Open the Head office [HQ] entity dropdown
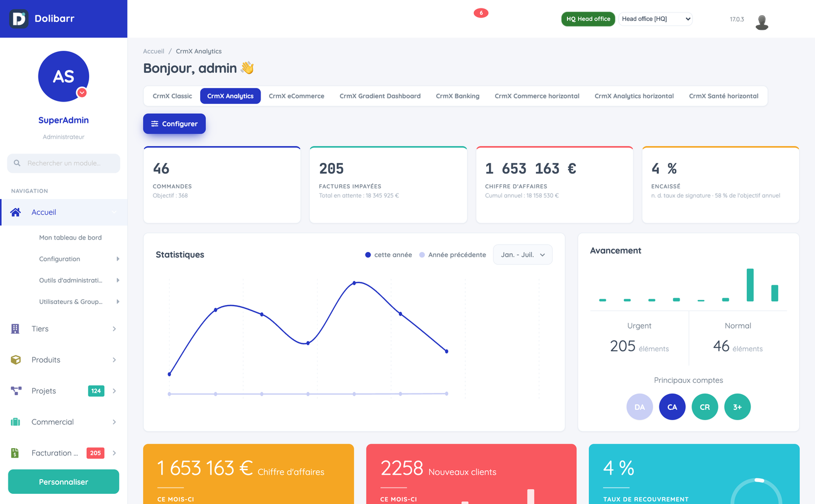The image size is (815, 504). 655,19
